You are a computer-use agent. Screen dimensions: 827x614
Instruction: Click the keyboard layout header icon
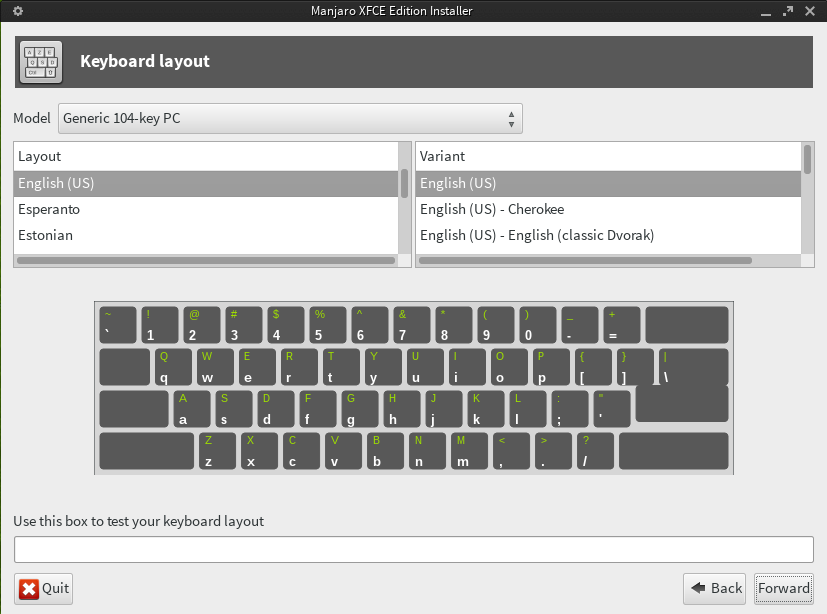pos(41,62)
